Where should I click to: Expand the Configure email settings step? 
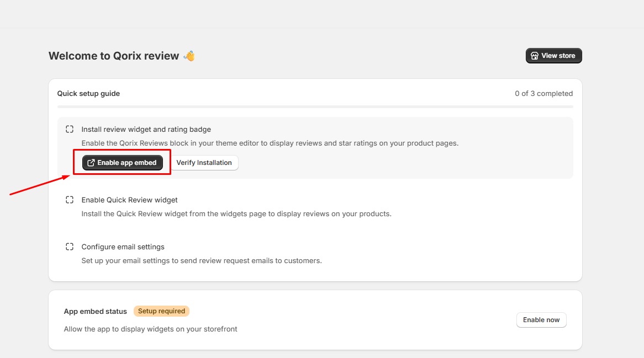pos(123,247)
